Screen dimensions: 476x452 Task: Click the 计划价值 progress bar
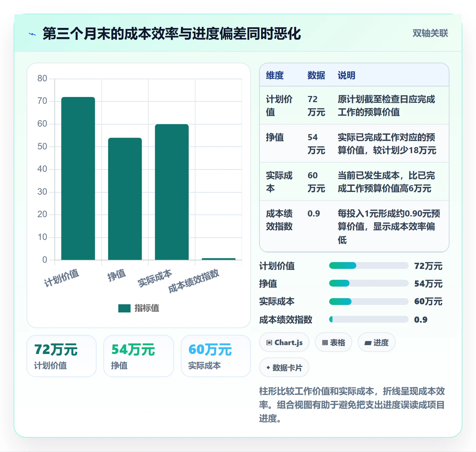coord(369,265)
